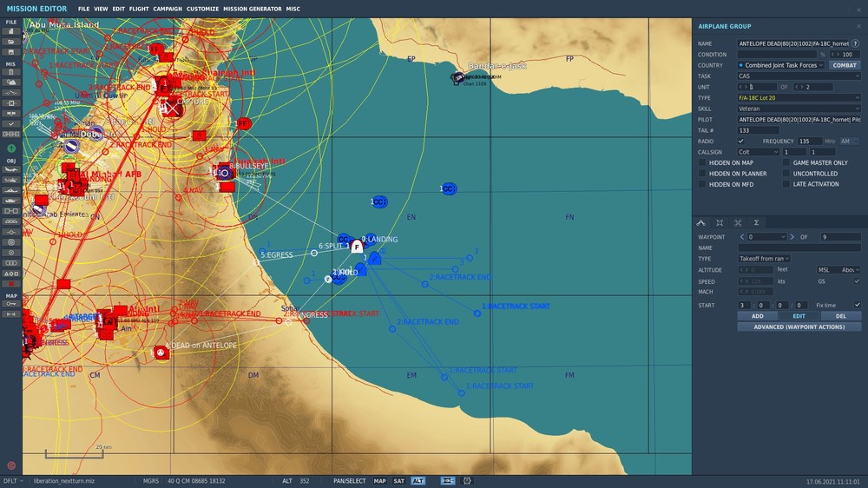Toggle the Fix time checkbox

[857, 305]
